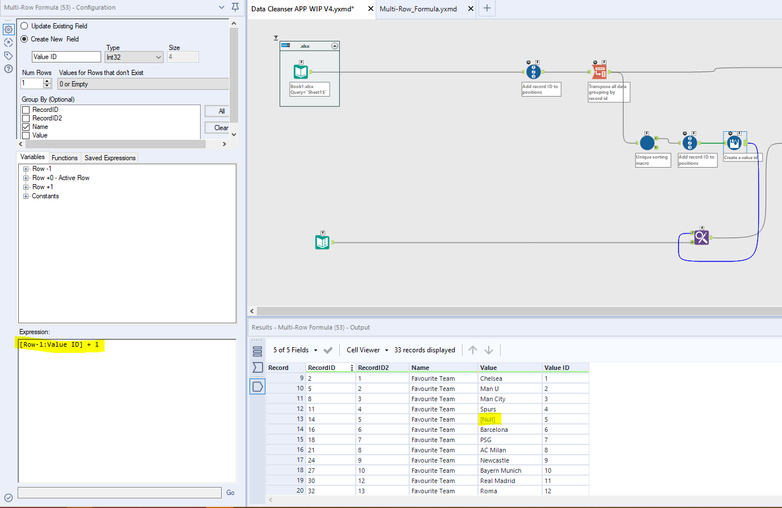Show the results output anchor view
This screenshot has height=508, width=782.
click(x=256, y=387)
